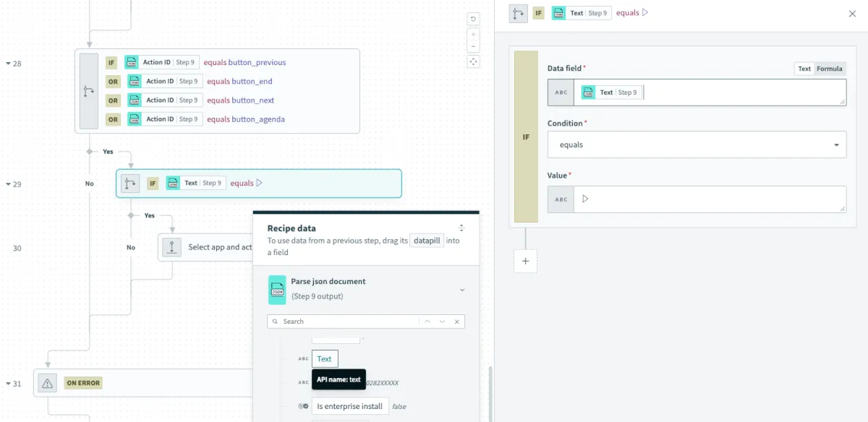Collapse the Parse json document section
This screenshot has height=422, width=868.
point(462,290)
